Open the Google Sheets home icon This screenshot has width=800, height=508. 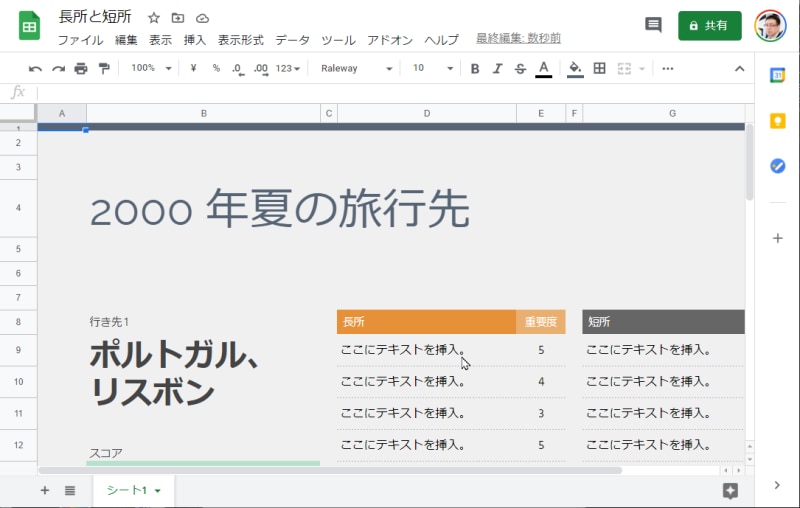29,26
